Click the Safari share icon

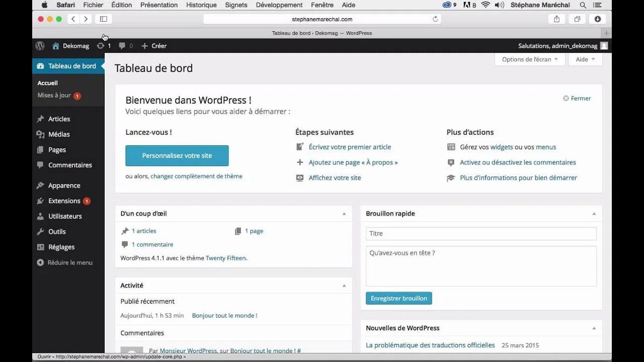pos(556,19)
